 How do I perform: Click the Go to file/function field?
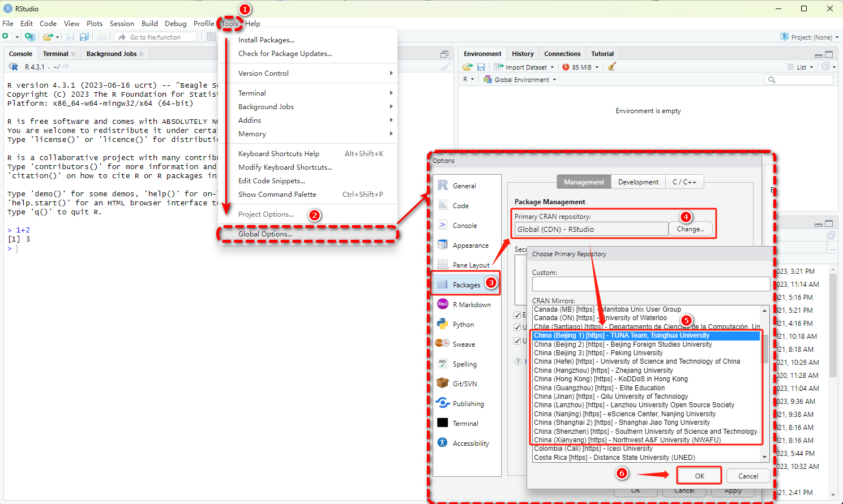tap(156, 37)
